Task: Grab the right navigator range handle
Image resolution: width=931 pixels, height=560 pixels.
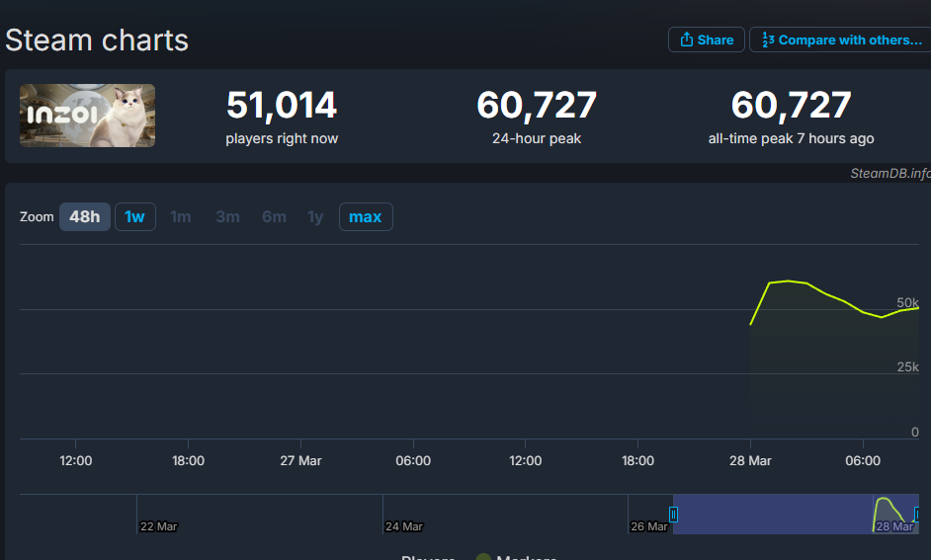Action: point(917,514)
